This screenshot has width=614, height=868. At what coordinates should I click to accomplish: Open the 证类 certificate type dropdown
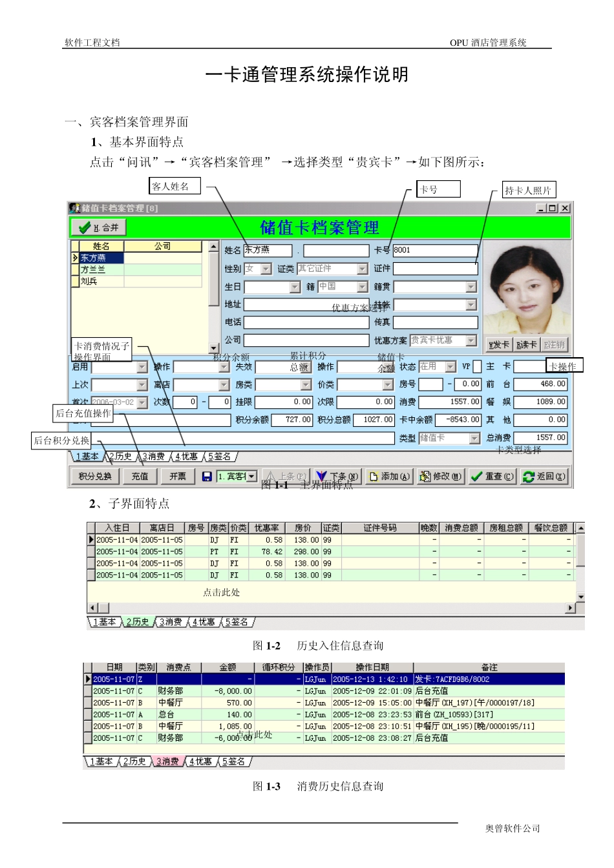coord(363,269)
